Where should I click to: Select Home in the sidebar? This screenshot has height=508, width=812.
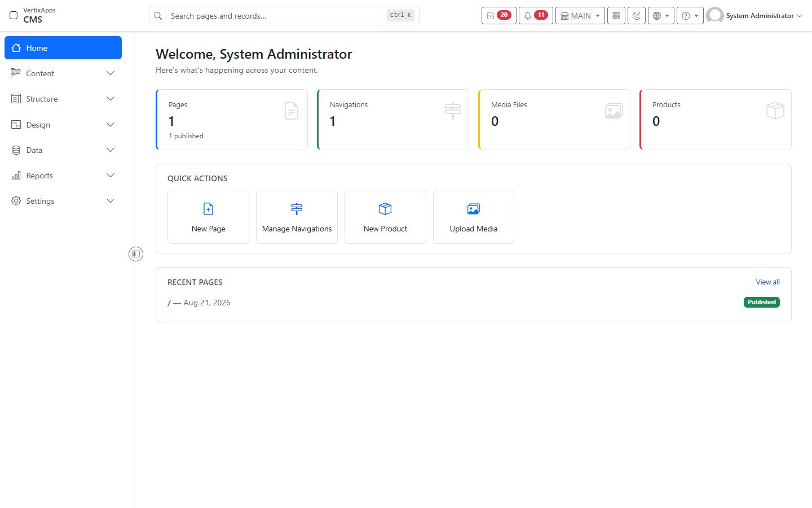pos(63,48)
